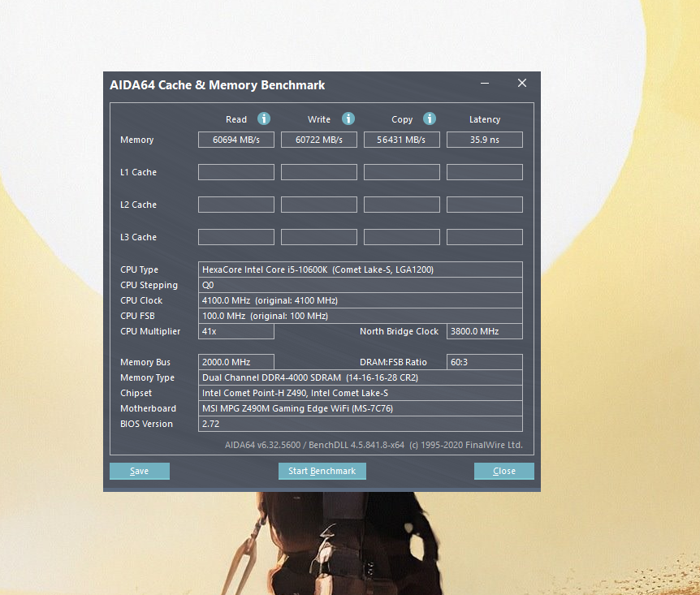Save the benchmark results
This screenshot has width=700, height=595.
coord(140,471)
